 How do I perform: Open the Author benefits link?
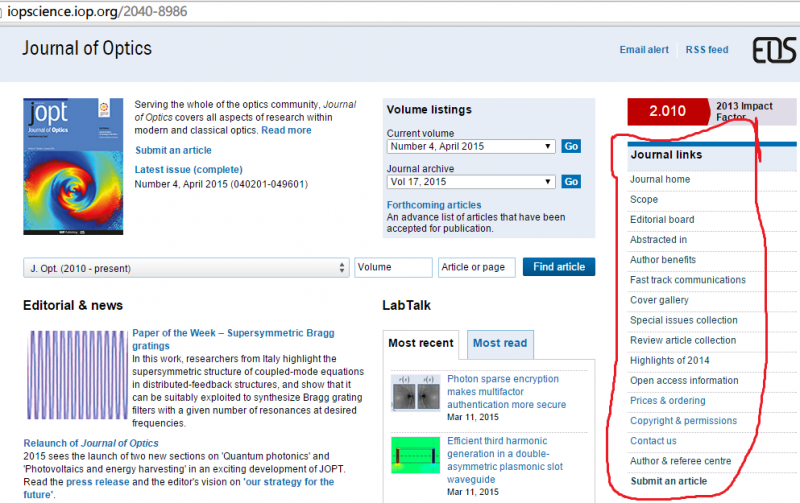coord(663,260)
